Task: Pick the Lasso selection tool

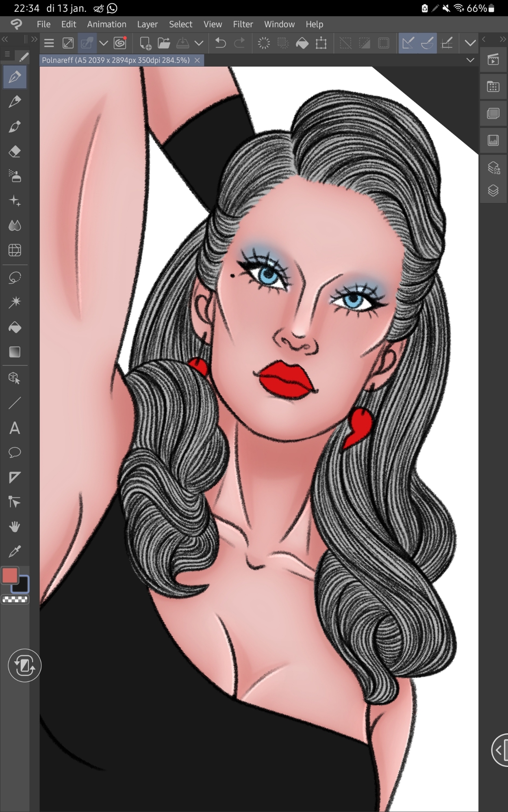Action: [x=15, y=278]
